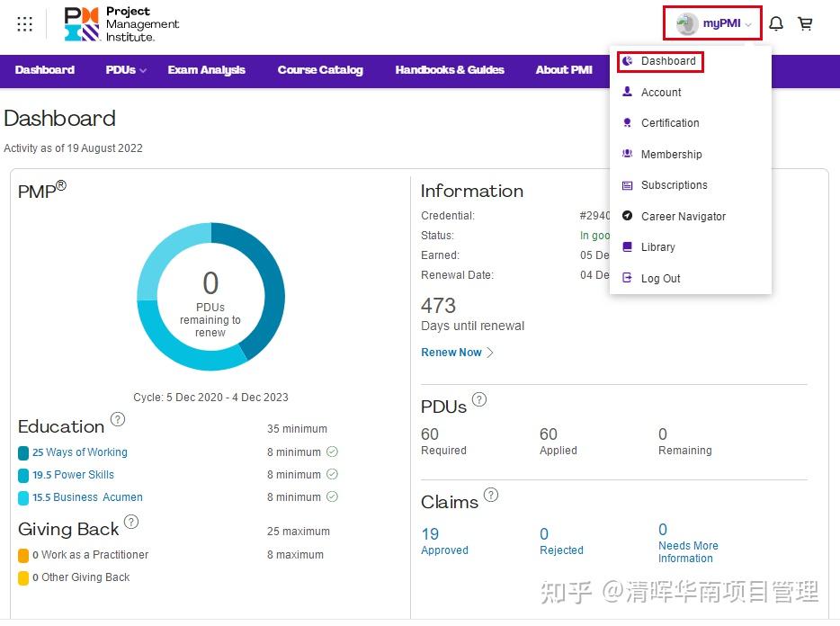Click orange Work as a Practitioner swatch
Screen dimensions: 840x626
[23, 555]
